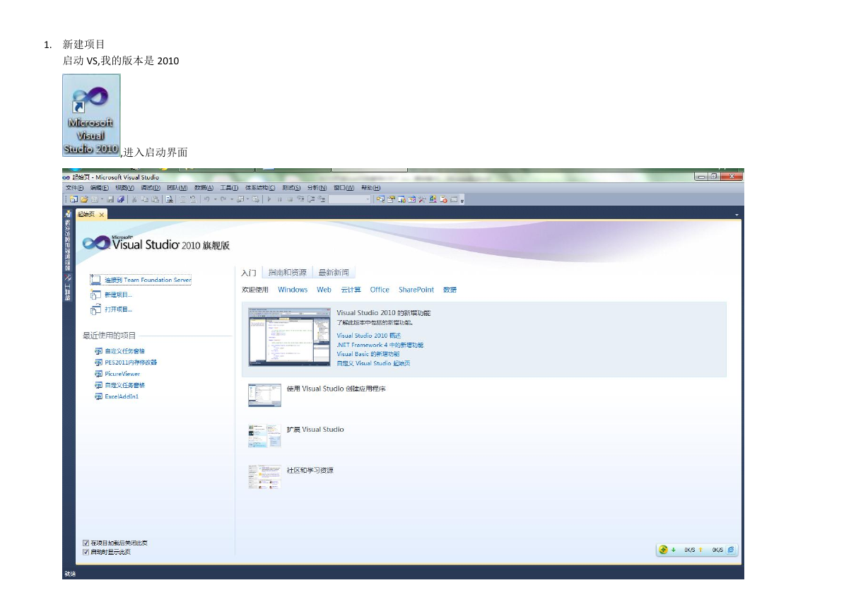Open the solution configuration combo box

point(350,199)
